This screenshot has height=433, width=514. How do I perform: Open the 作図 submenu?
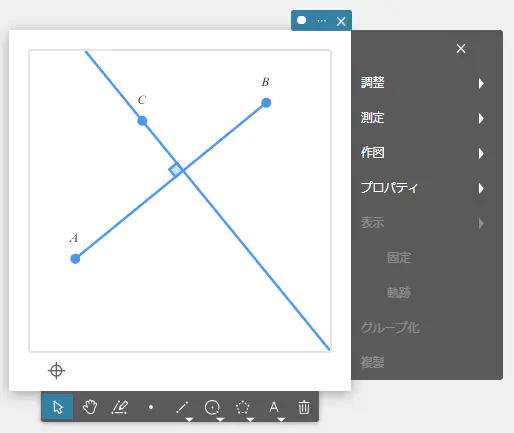(x=422, y=153)
